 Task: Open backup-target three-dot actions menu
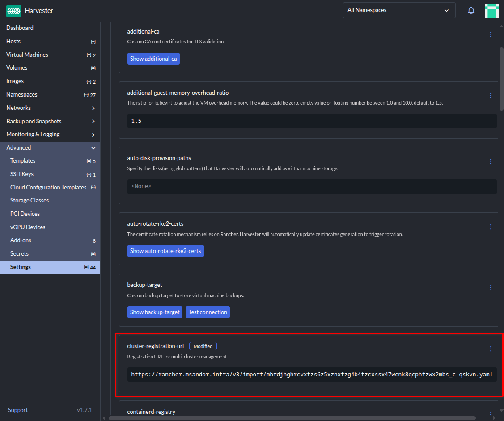[x=491, y=288]
